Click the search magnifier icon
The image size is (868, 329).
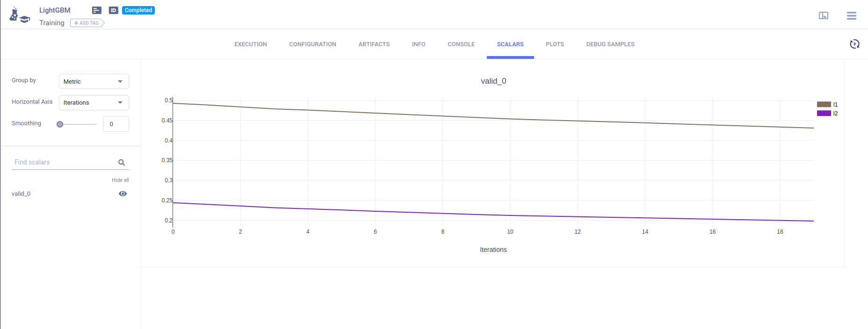[122, 163]
